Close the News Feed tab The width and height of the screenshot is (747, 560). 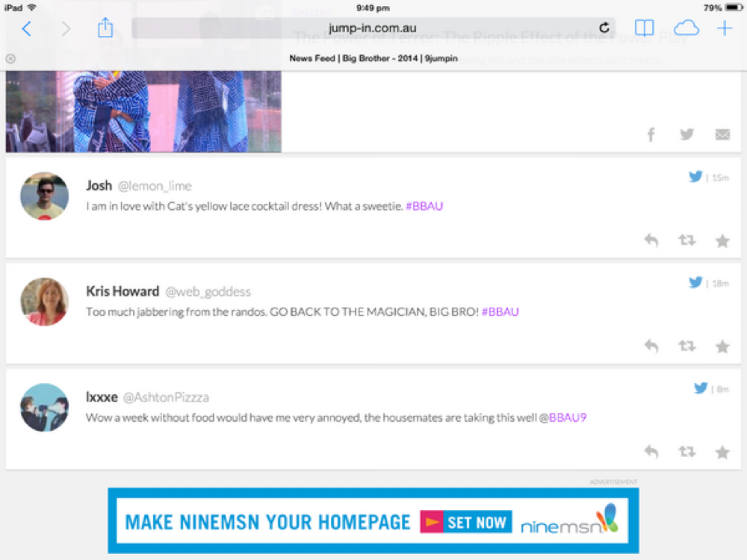pyautogui.click(x=10, y=58)
